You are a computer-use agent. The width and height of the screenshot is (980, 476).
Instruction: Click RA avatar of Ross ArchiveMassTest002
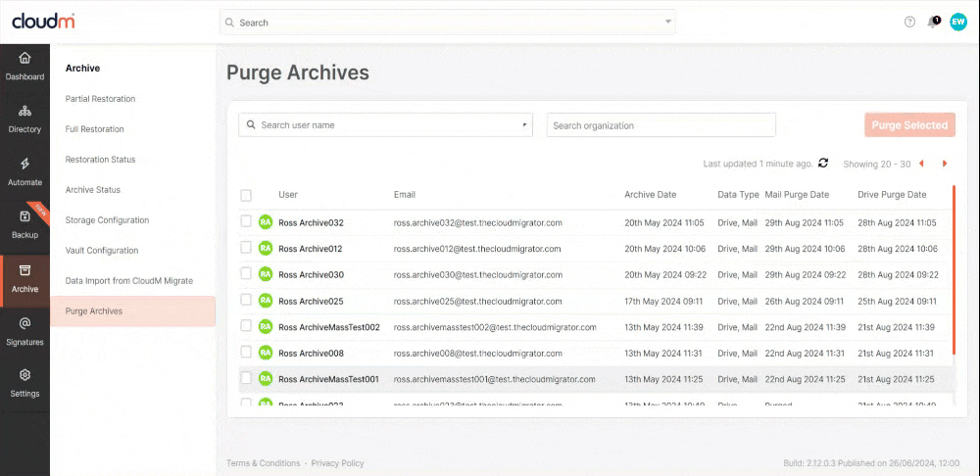pyautogui.click(x=266, y=327)
